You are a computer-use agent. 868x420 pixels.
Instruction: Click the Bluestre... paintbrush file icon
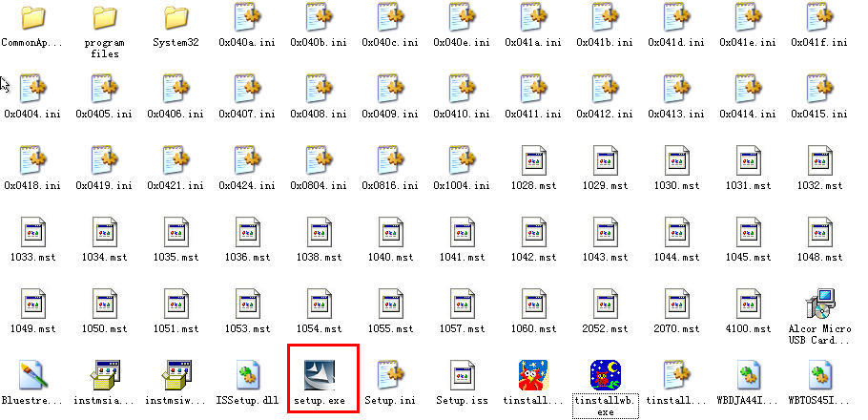tap(32, 375)
